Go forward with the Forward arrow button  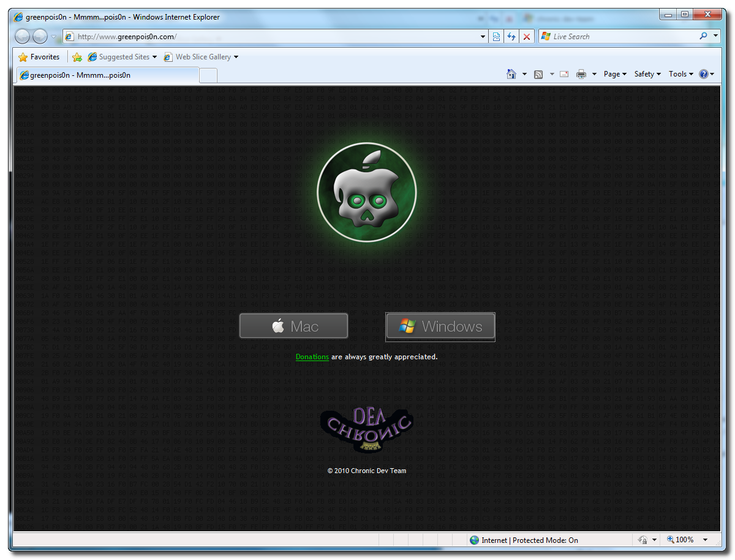pos(40,37)
